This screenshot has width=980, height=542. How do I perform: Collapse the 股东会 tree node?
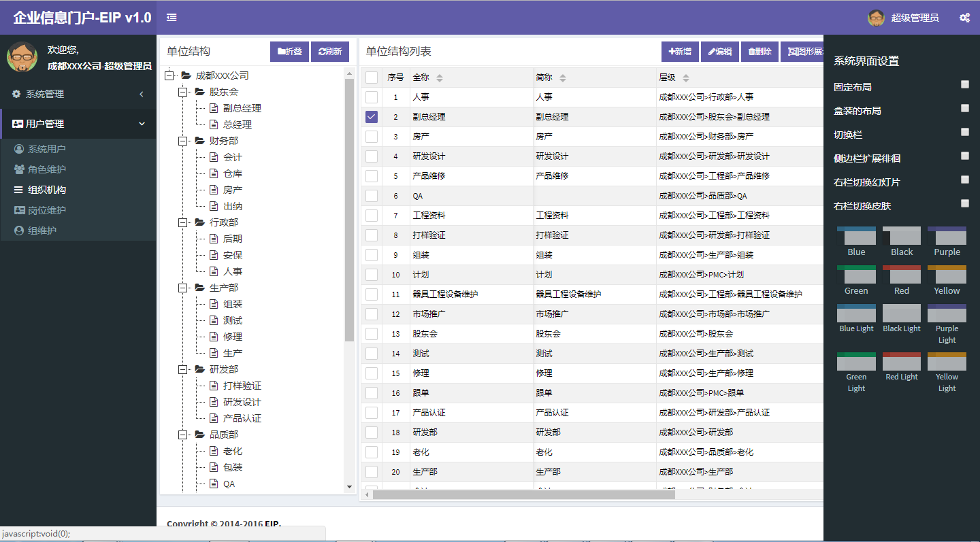[x=182, y=92]
